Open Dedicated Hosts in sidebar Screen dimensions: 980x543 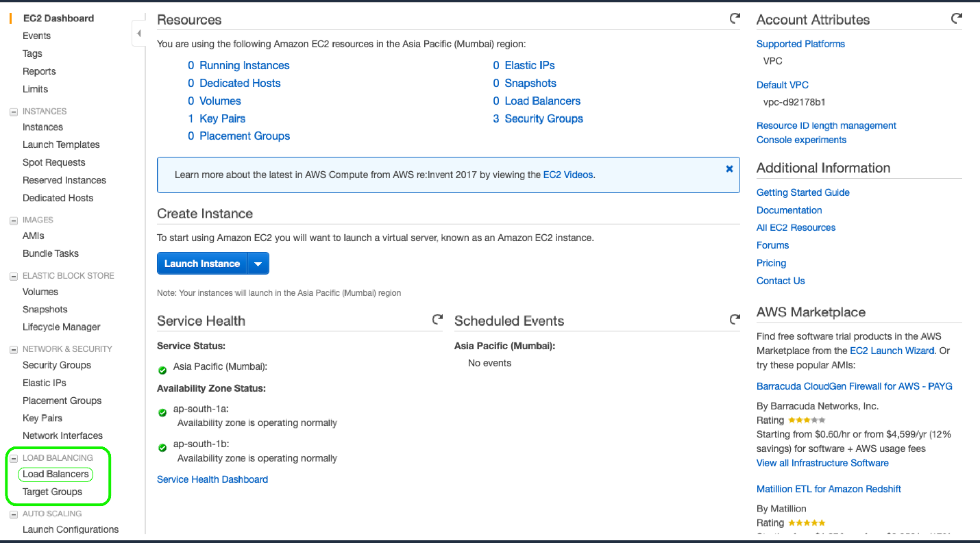coord(58,198)
